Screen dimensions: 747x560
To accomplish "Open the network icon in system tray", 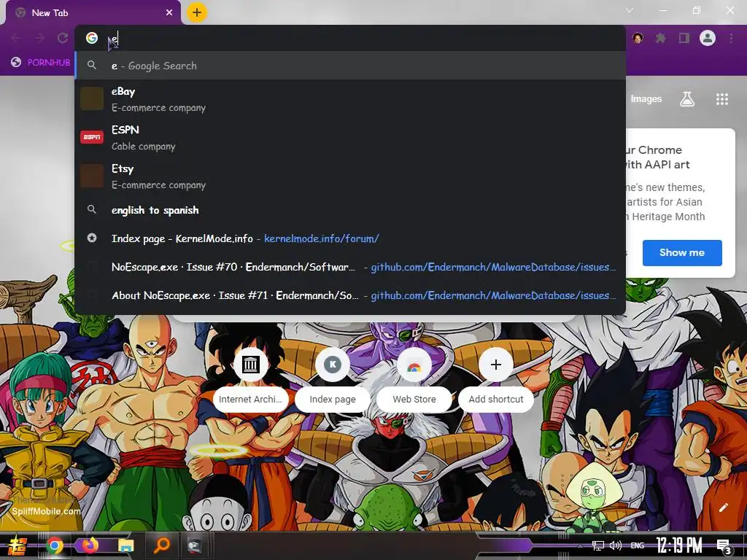I will (x=598, y=545).
